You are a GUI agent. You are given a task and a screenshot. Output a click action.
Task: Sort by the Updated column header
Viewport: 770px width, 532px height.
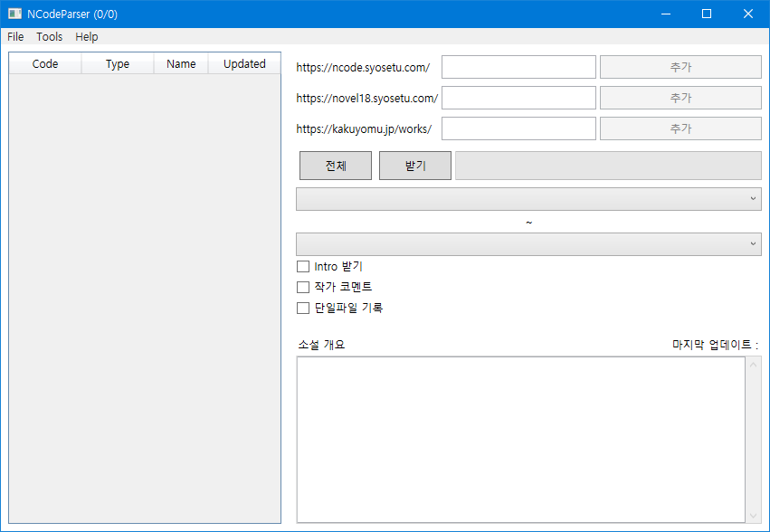(244, 64)
